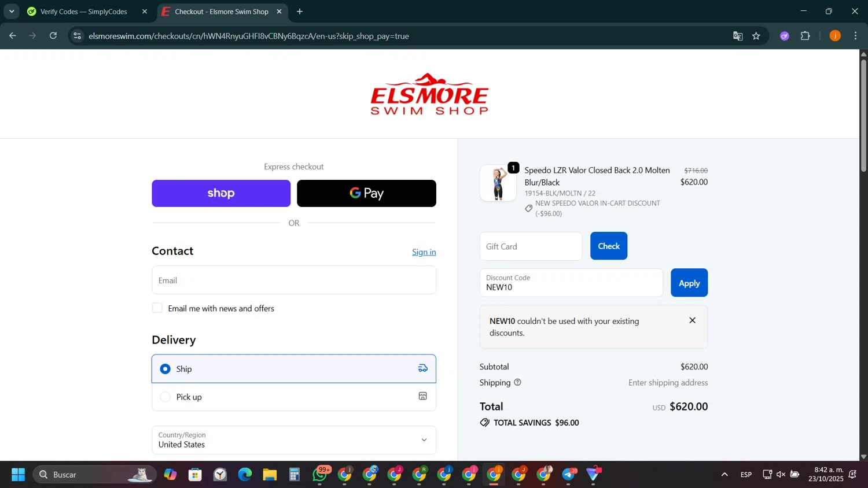Image resolution: width=868 pixels, height=488 pixels.
Task: Apply the discount code
Action: coord(689,283)
